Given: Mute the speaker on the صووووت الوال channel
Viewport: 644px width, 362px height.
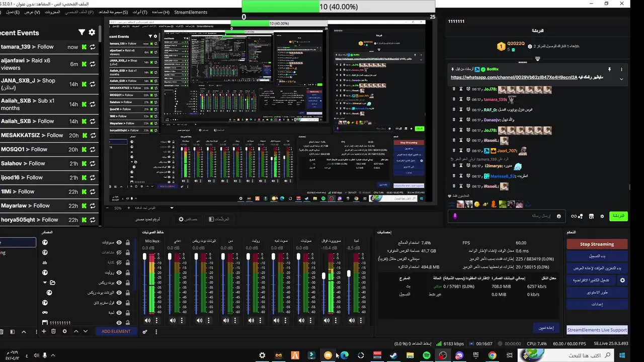Looking at the screenshot, I should (327, 320).
